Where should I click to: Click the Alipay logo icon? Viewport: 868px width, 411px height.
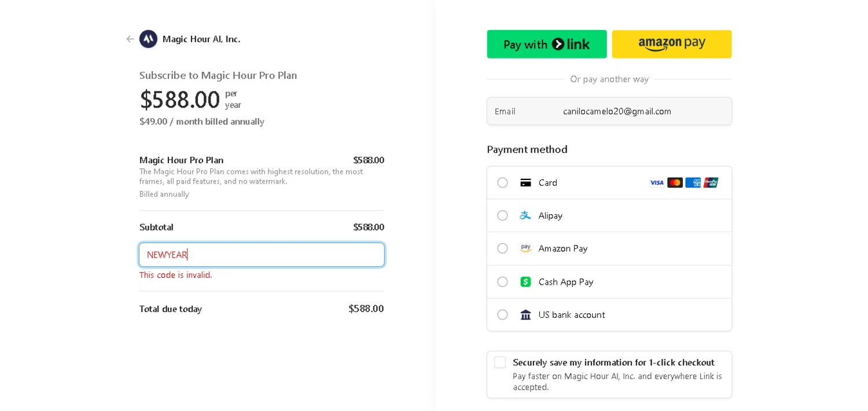[x=525, y=215]
